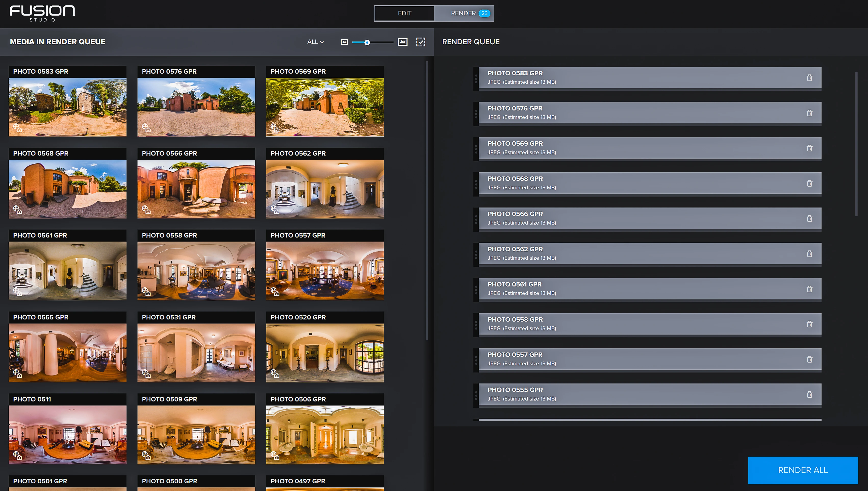Select PHOTO 0562 GPR title in render queue

[515, 249]
